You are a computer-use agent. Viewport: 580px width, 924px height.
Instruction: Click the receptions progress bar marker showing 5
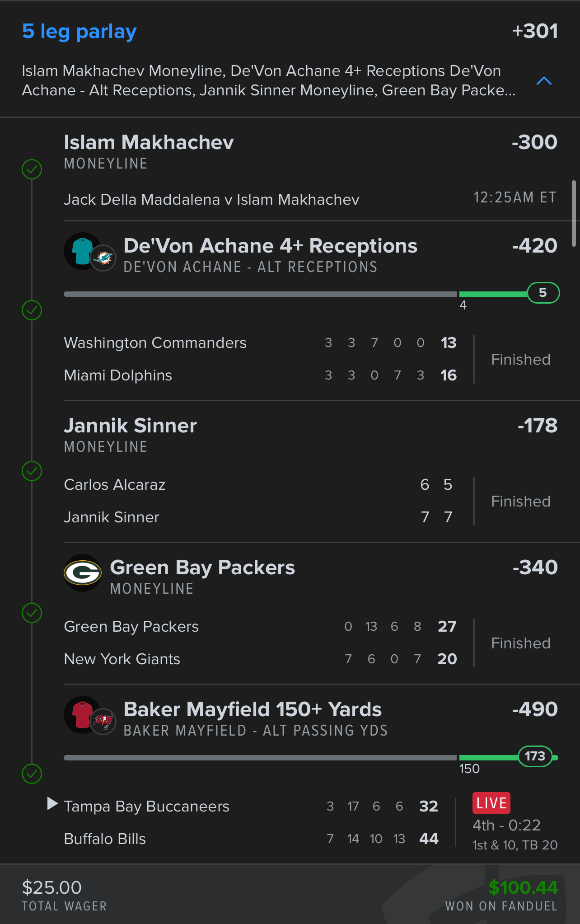[x=543, y=293]
